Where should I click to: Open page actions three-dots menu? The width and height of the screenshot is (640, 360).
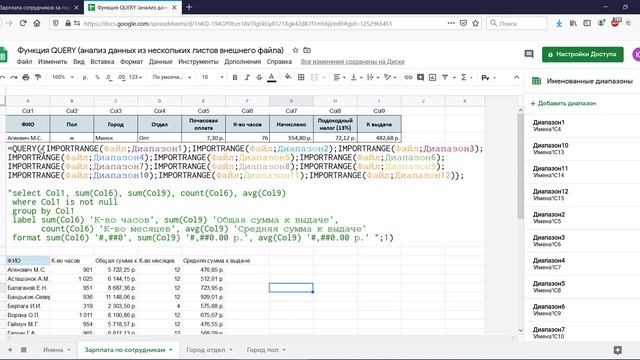click(451, 23)
